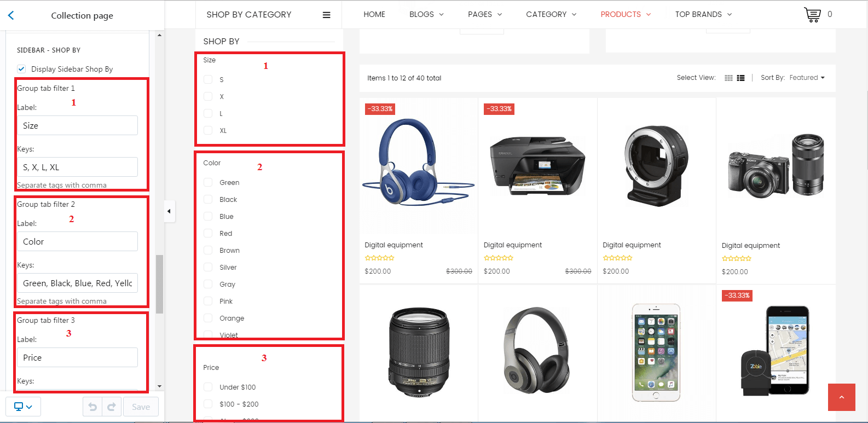Viewport: 868px width, 423px height.
Task: Click the printer product image
Action: 537,165
